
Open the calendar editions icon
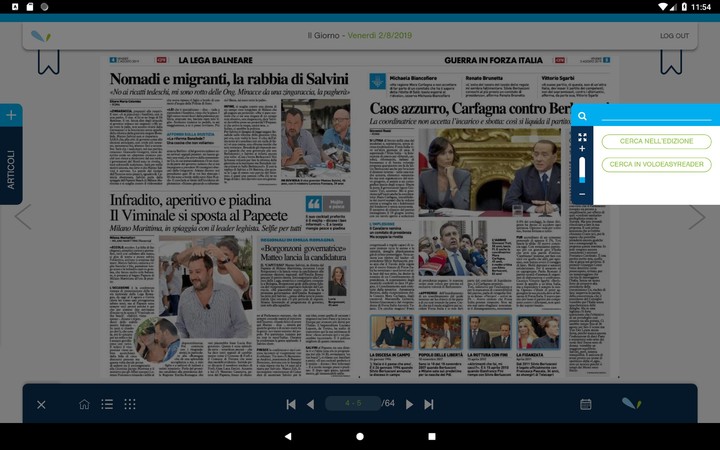(585, 404)
